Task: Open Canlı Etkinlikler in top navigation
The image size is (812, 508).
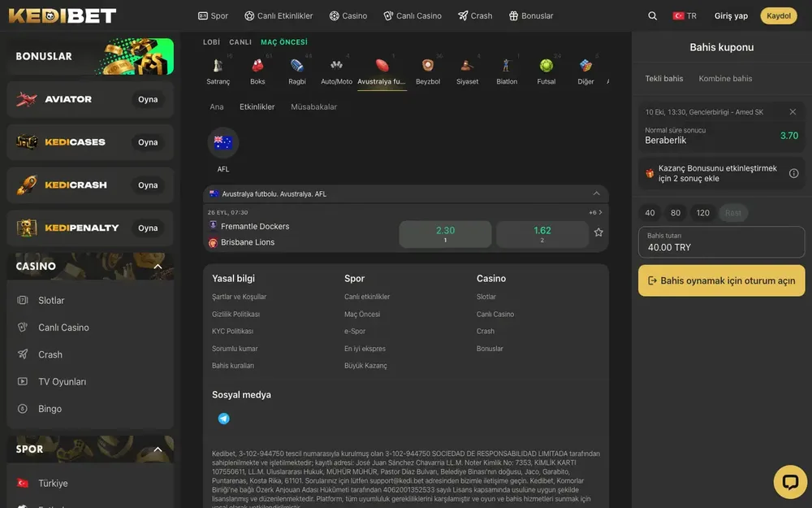Action: pyautogui.click(x=279, y=15)
